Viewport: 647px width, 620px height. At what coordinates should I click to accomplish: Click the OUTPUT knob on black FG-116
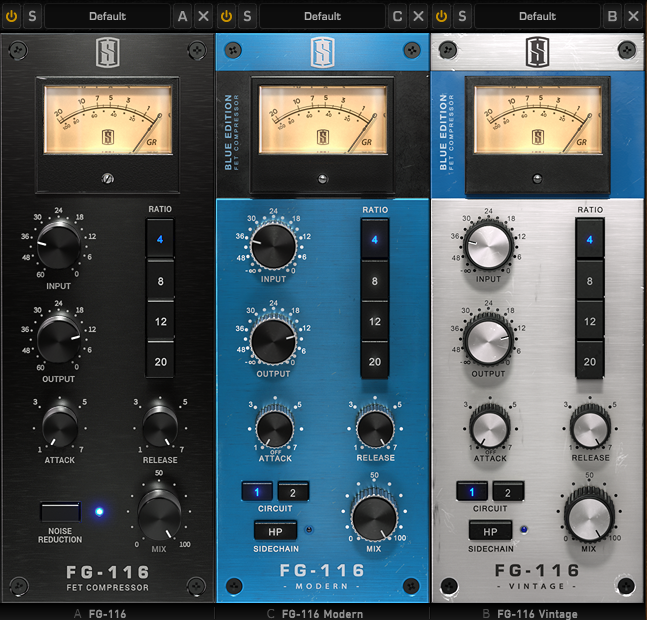(59, 339)
